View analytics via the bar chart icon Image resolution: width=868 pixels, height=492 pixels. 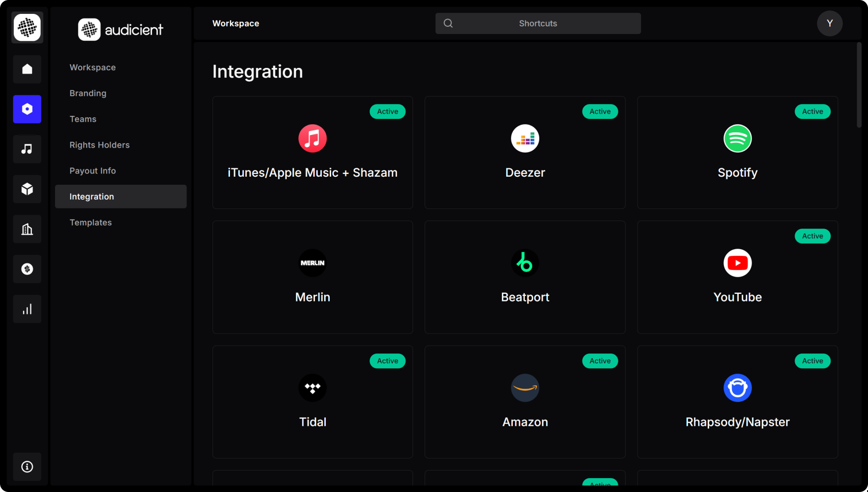pos(27,309)
